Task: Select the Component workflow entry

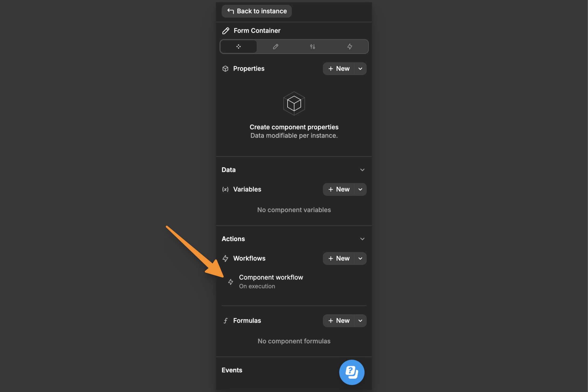Action: [271, 282]
